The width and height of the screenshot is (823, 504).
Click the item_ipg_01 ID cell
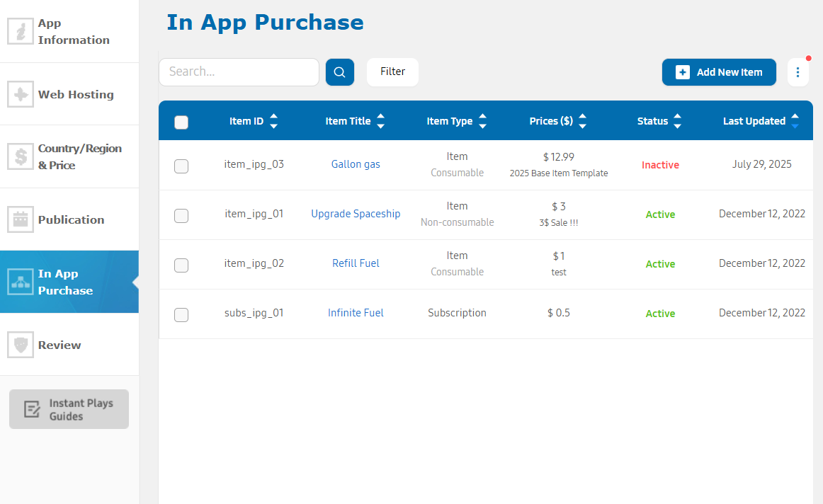coord(254,214)
